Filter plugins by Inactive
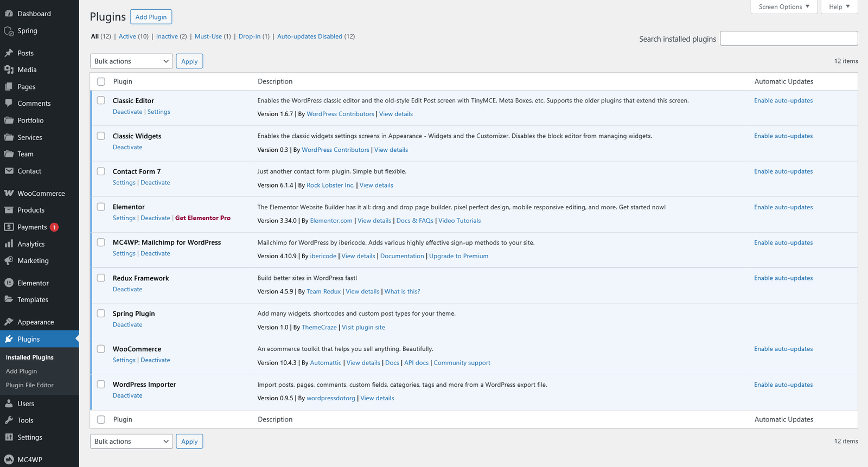 pyautogui.click(x=167, y=36)
